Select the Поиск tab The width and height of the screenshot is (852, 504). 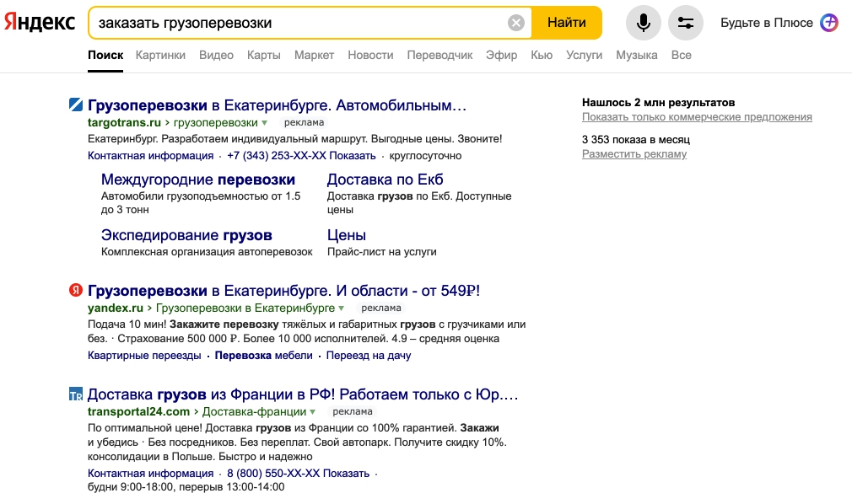tap(105, 55)
